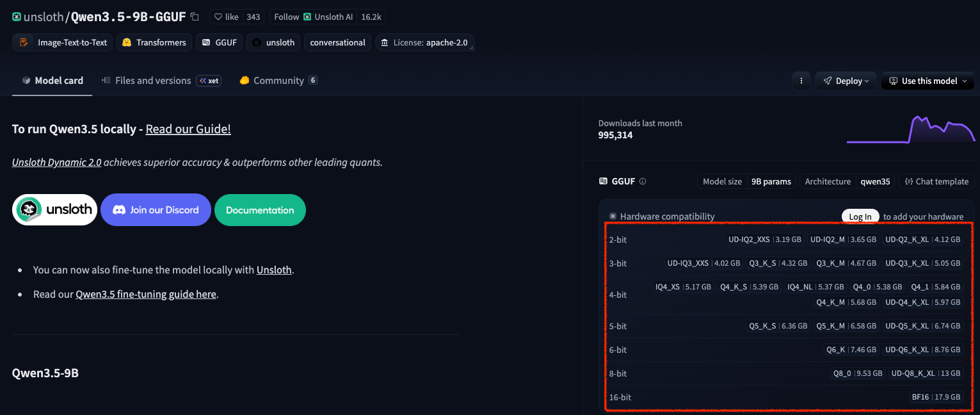Select the UD-Q5_K_XL 6.74 GB quant
Viewport: 980px width, 415px height.
922,326
